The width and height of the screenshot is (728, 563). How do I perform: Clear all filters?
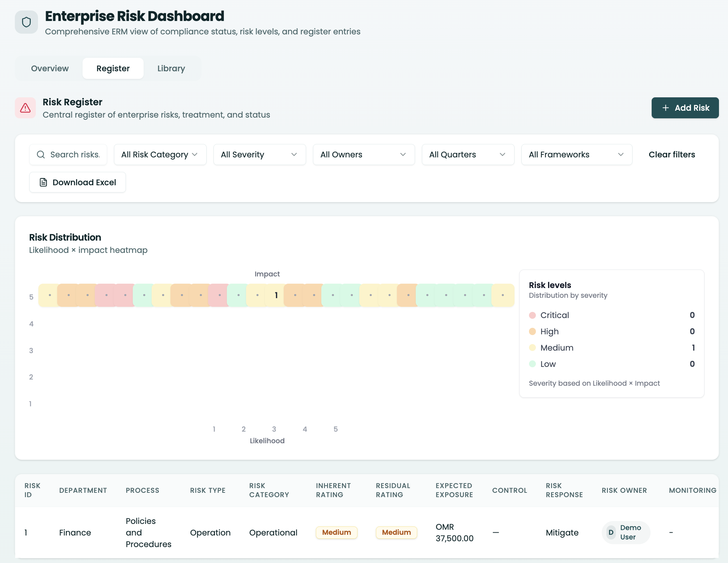(672, 154)
